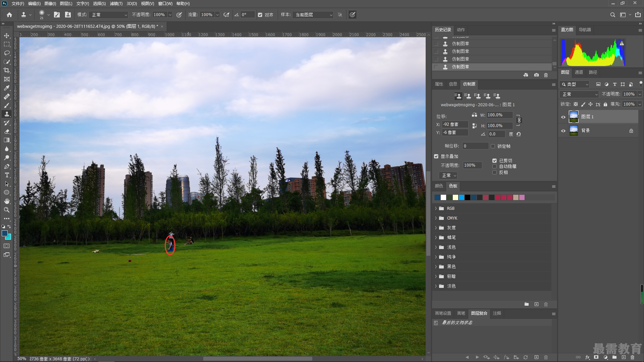Select the Zoom tool
Viewport: 644px width, 362px height.
coord(7,210)
